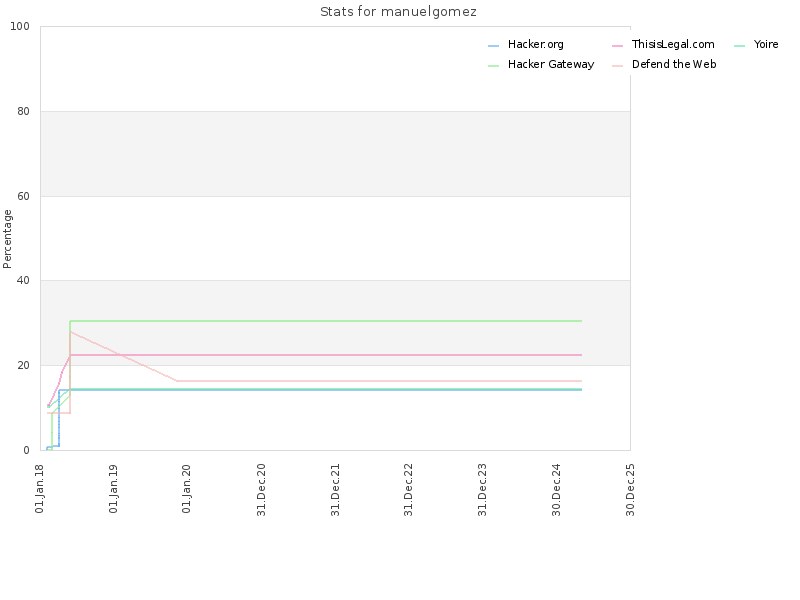Click the Yoire legend label
This screenshot has height=600, width=800.
[x=766, y=44]
